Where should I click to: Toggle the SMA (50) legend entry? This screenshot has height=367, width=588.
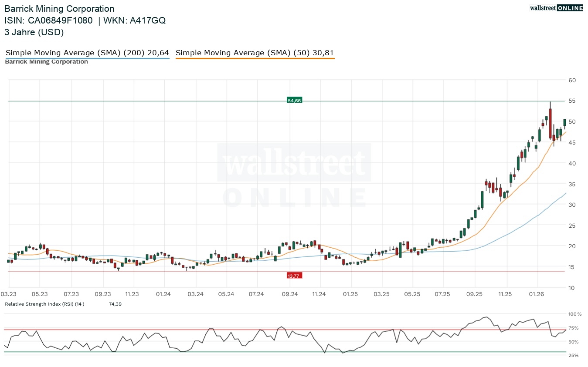tap(255, 53)
